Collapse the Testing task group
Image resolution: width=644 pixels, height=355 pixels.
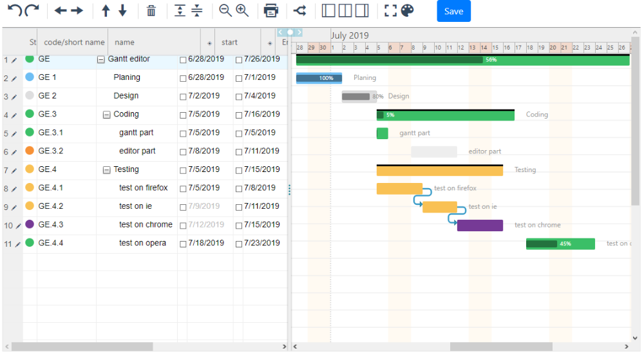click(106, 170)
